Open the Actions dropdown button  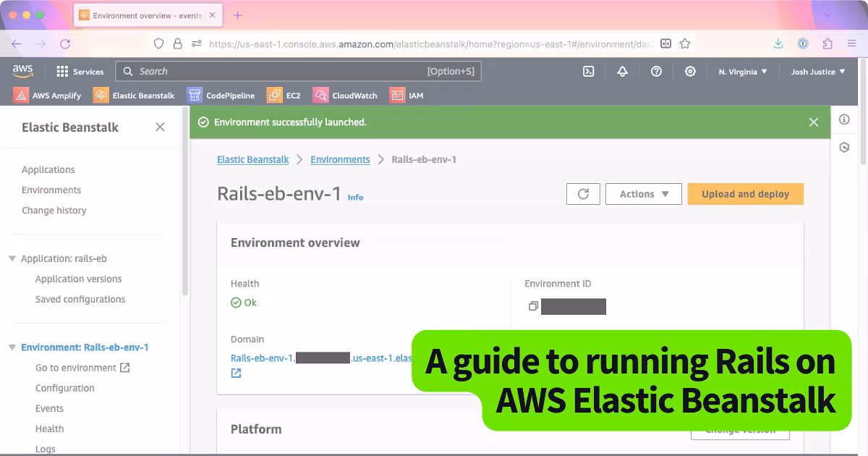pos(644,194)
